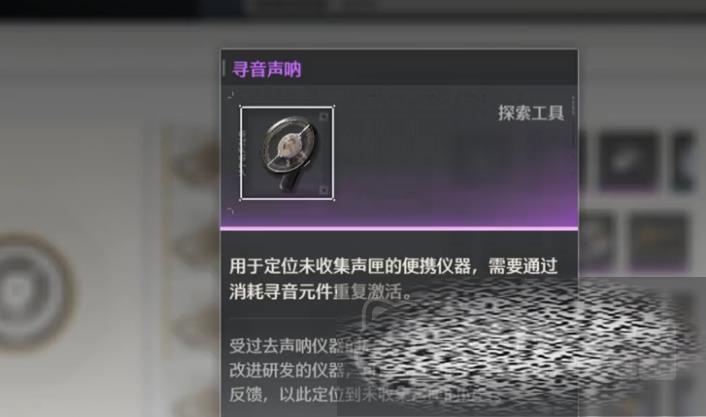The height and width of the screenshot is (417, 706).
Task: Select the blurred slot containing a yellow item
Action: (658, 241)
